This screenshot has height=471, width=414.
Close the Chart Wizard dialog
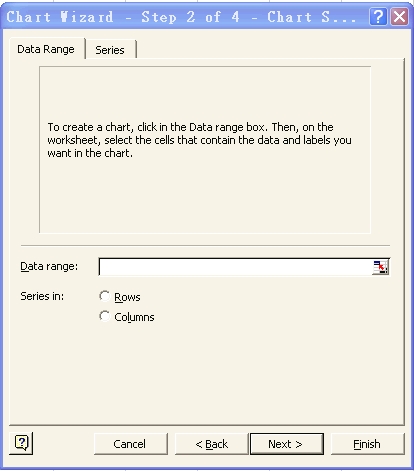(x=399, y=17)
